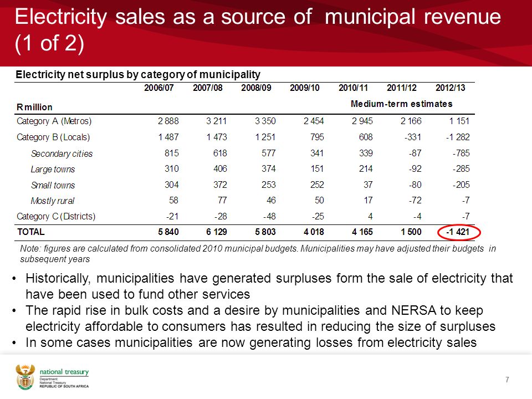532x399 pixels.
Task: Select Districts 2006/07 value -21
Action: (172, 216)
